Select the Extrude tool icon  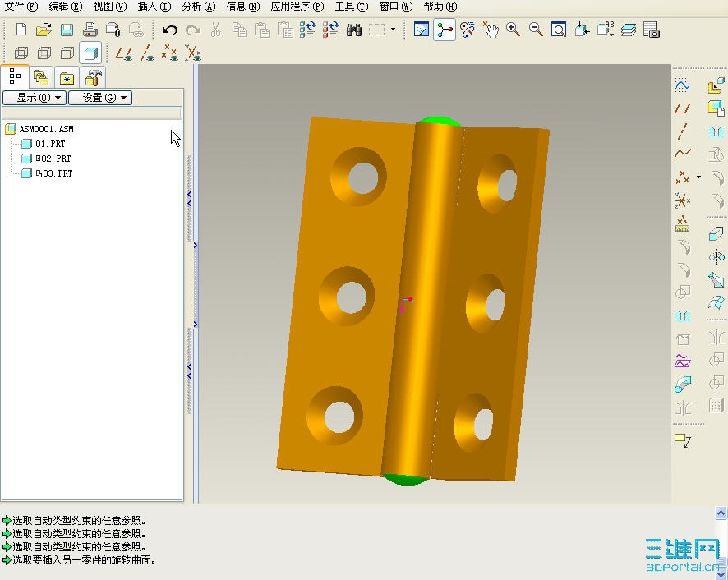point(716,234)
